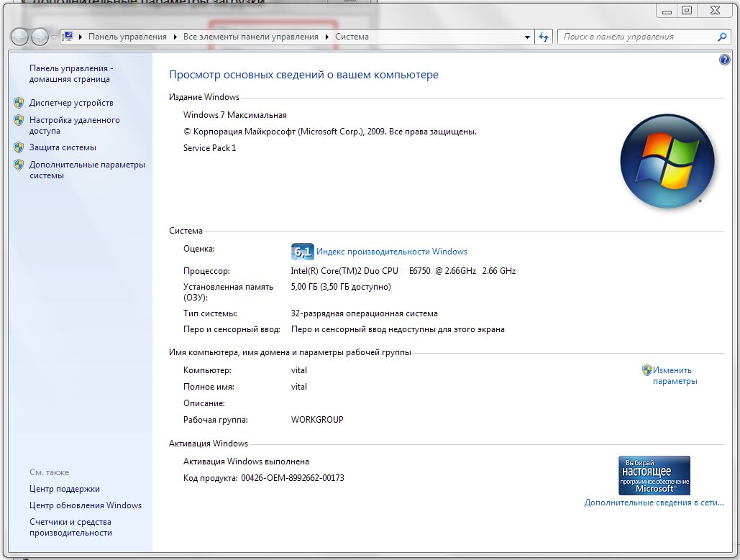Click the computer icon in address bar
Screen dimensions: 740x560
click(x=68, y=37)
